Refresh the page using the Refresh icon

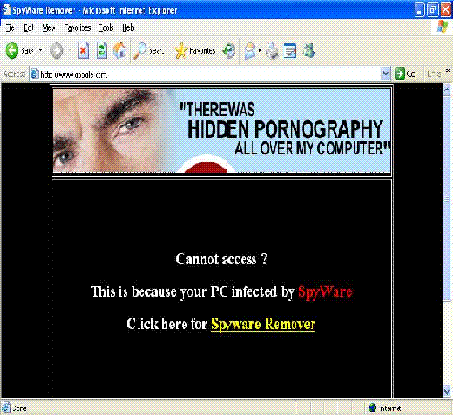pos(102,51)
